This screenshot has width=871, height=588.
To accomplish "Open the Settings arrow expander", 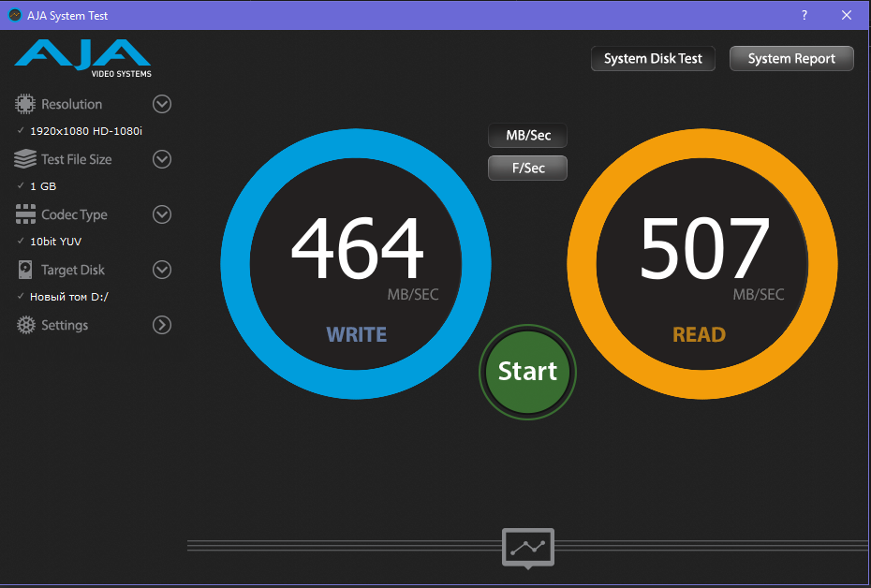I will pos(162,325).
